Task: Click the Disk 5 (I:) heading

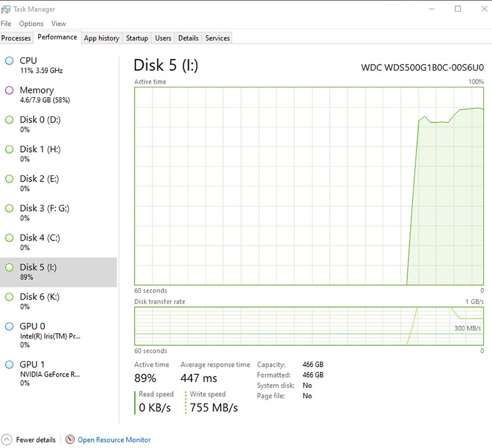Action: [166, 65]
